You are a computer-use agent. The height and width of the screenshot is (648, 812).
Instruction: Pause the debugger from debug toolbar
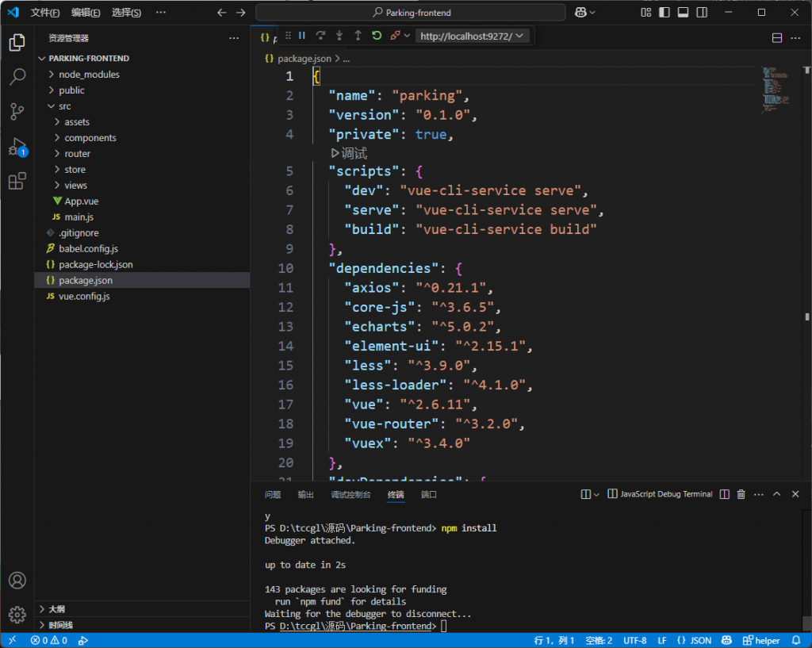click(302, 36)
